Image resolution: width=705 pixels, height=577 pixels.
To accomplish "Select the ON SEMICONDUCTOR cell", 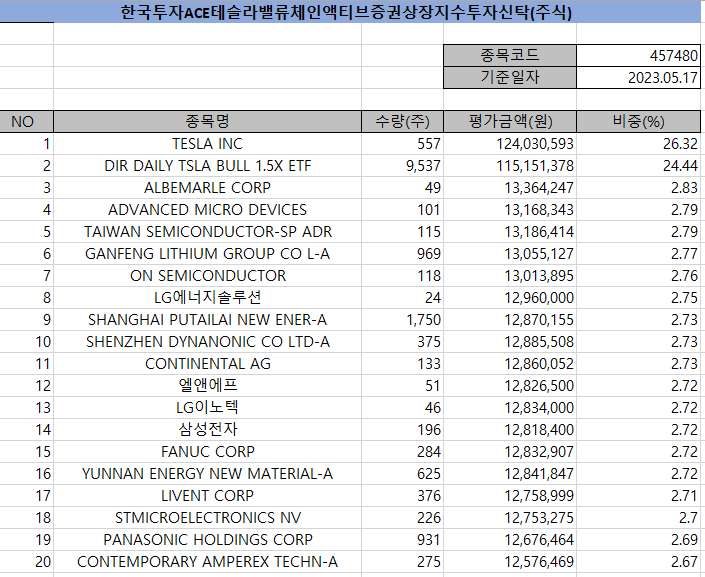I will coord(207,276).
